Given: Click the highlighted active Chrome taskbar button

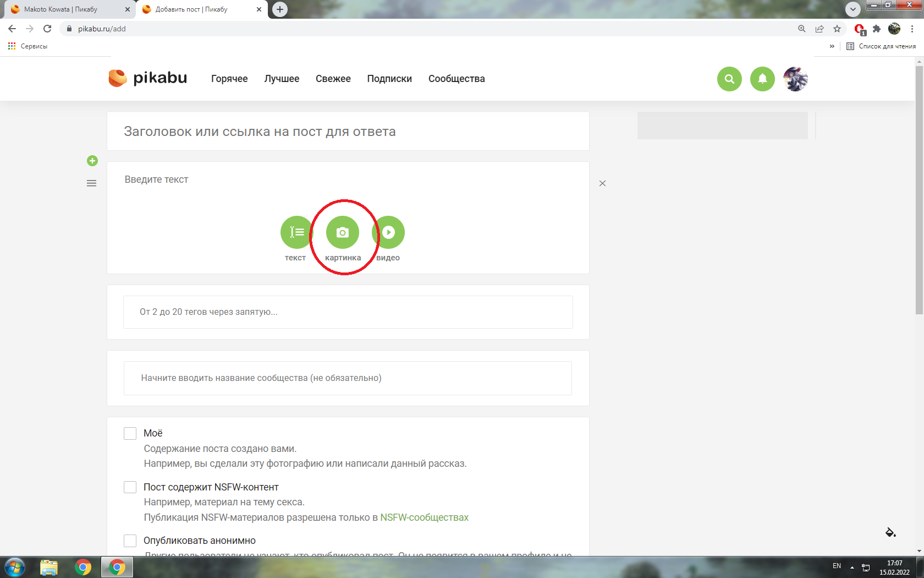Looking at the screenshot, I should point(117,567).
